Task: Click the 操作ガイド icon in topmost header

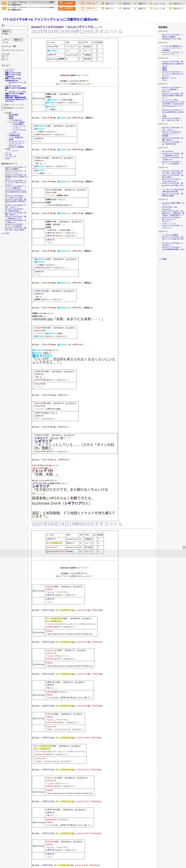Action: pyautogui.click(x=103, y=3)
